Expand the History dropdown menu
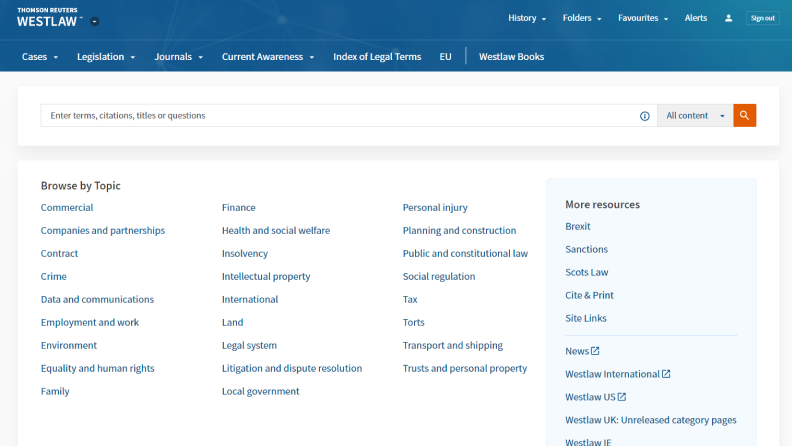Image resolution: width=792 pixels, height=446 pixels. pyautogui.click(x=527, y=18)
